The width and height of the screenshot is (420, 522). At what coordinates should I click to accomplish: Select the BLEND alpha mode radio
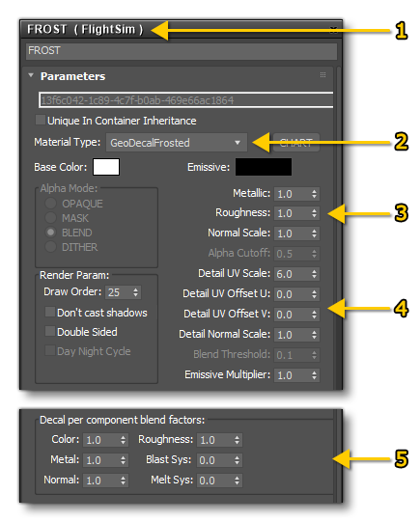(50, 232)
